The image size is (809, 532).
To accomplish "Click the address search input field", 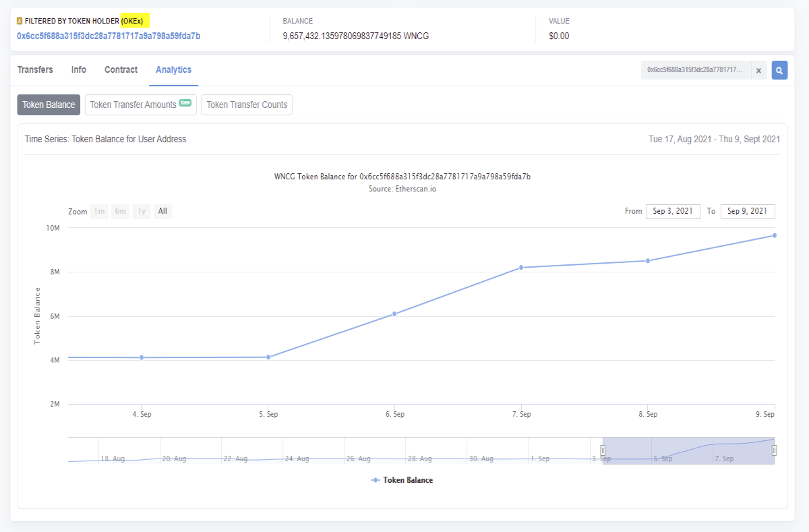I will click(696, 70).
